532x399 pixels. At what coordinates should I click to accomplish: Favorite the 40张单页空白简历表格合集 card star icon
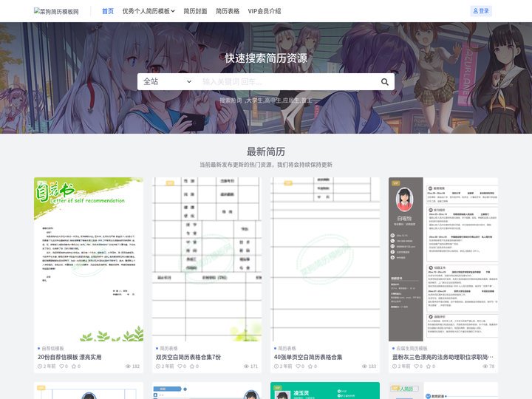[310, 366]
